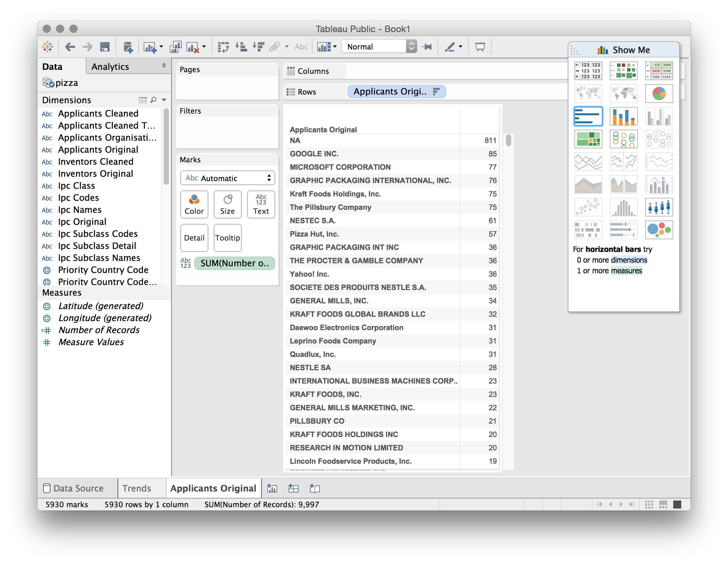The height and width of the screenshot is (564, 728).
Task: Click the GOOGLE INC. row label
Action: pyautogui.click(x=314, y=154)
